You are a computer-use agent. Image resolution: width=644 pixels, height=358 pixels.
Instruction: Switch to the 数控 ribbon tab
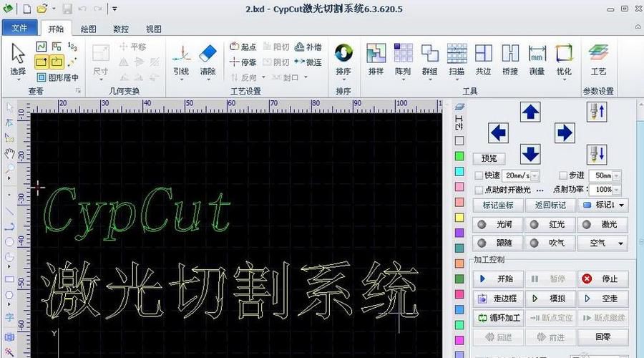[x=121, y=29]
